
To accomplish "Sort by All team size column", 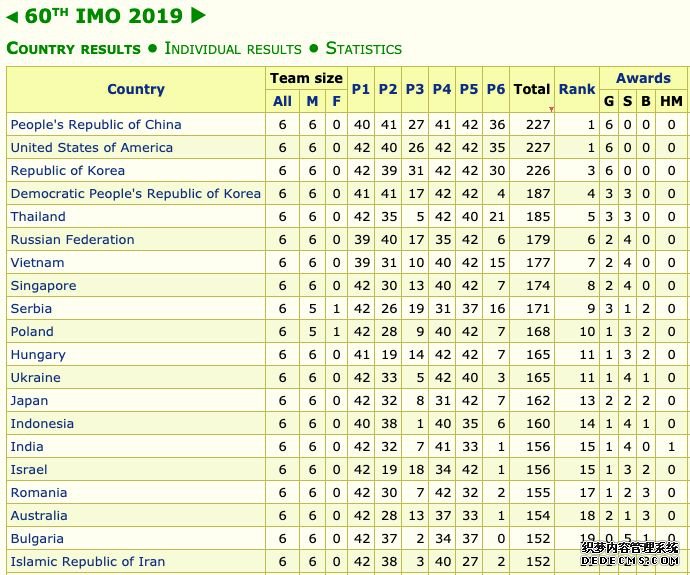I will tap(282, 101).
